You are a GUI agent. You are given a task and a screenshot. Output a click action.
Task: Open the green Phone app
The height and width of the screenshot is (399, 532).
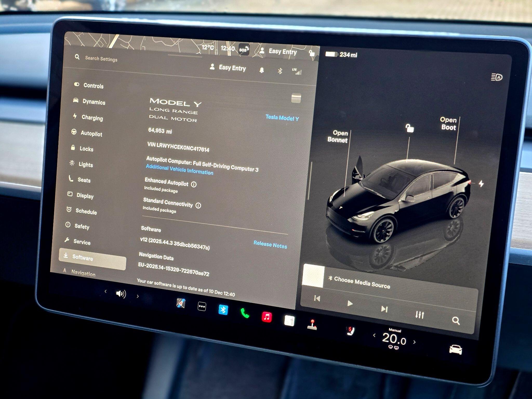click(x=245, y=313)
